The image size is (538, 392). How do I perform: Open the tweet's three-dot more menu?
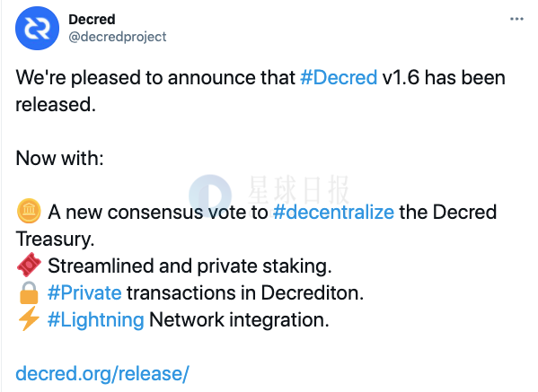[x=516, y=19]
